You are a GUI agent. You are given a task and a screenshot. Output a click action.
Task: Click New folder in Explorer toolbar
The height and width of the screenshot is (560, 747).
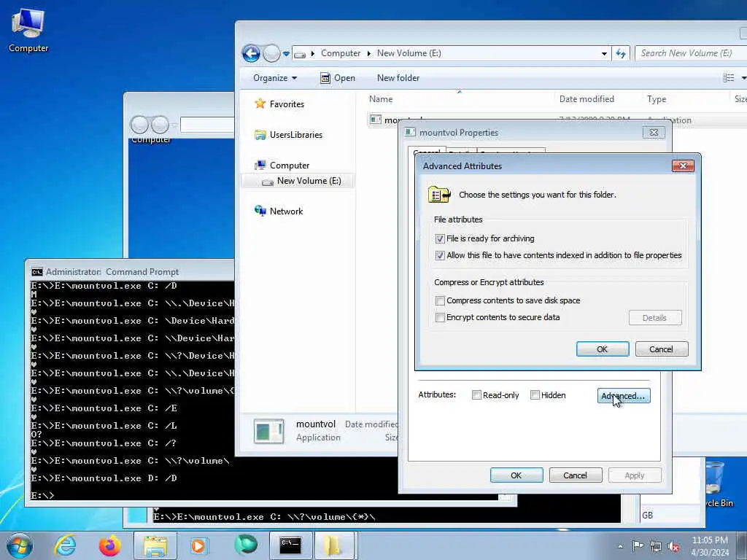pyautogui.click(x=398, y=77)
